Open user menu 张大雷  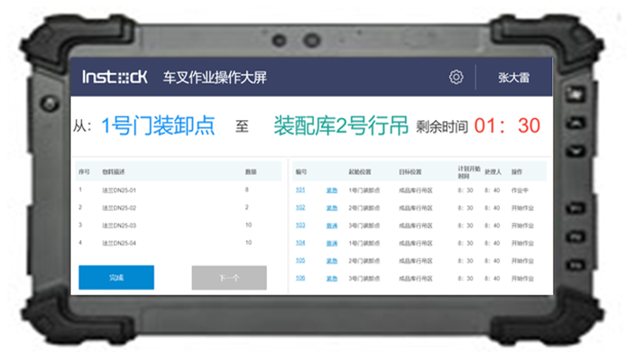(514, 77)
